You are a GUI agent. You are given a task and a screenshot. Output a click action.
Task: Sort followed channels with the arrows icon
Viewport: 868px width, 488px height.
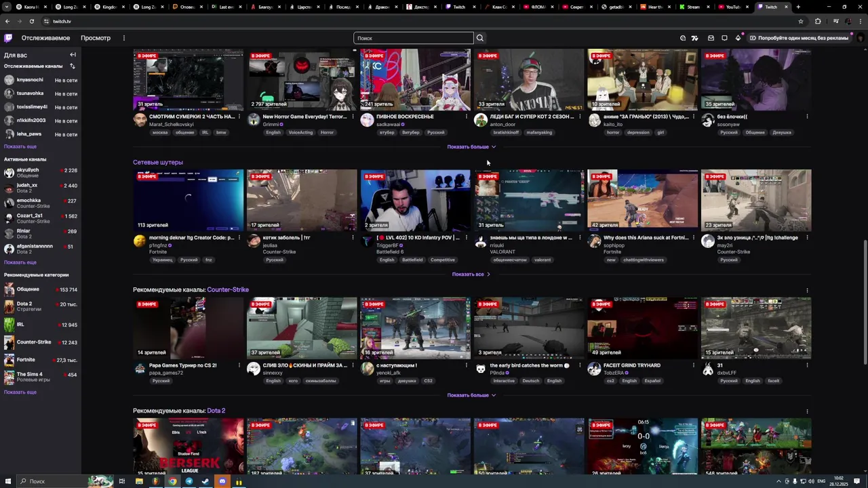[73, 66]
